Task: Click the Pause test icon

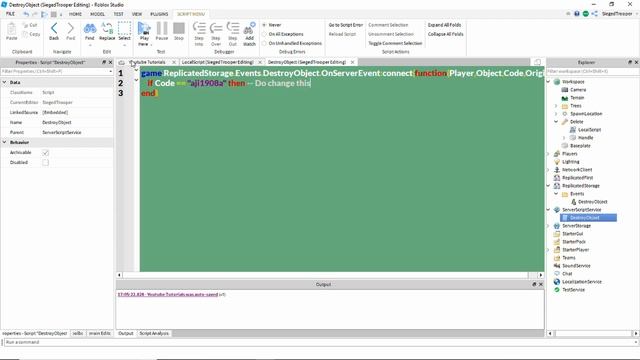Action: pos(162,28)
